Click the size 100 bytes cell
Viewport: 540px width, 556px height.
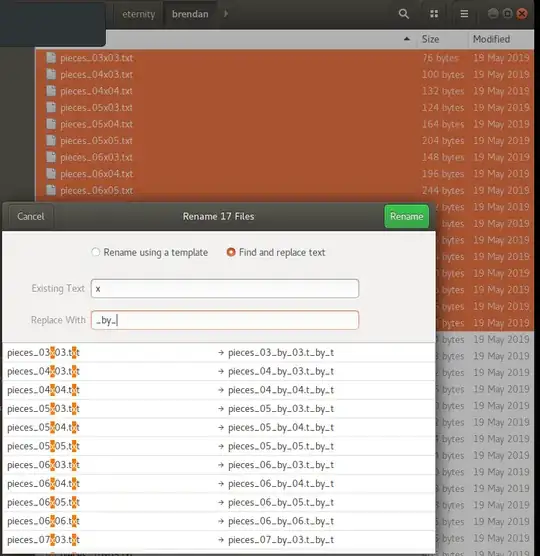point(443,74)
